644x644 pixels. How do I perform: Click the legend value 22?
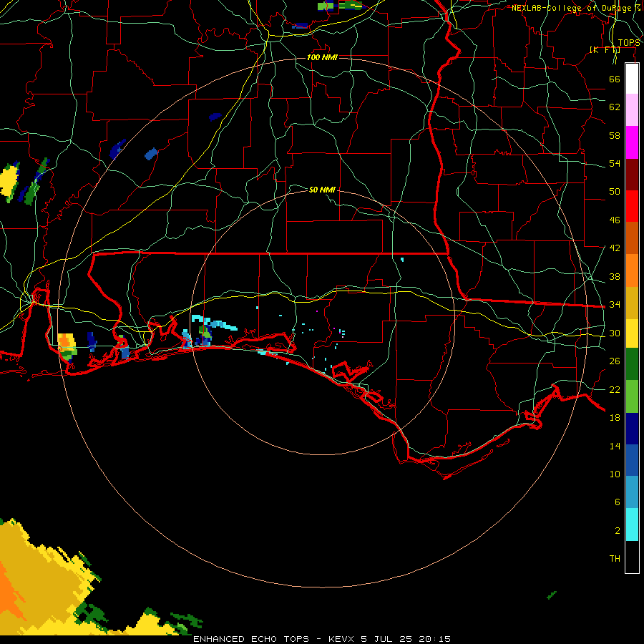[615, 389]
